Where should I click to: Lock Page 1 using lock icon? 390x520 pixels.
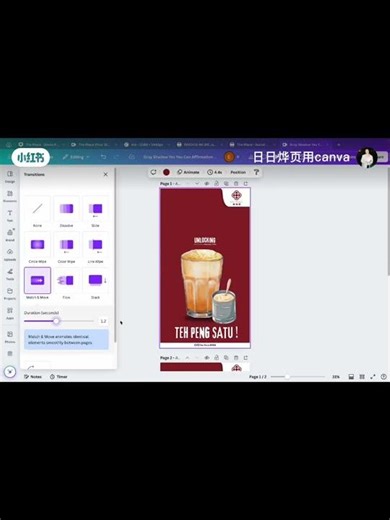tap(216, 184)
